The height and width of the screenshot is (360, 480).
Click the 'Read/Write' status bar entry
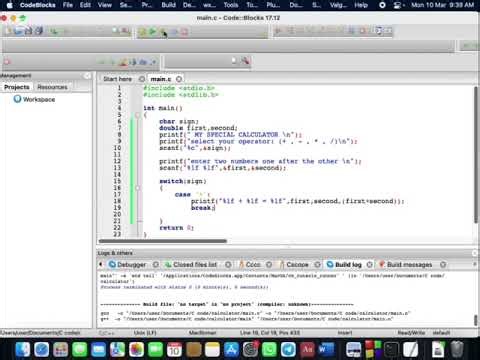[411, 333]
